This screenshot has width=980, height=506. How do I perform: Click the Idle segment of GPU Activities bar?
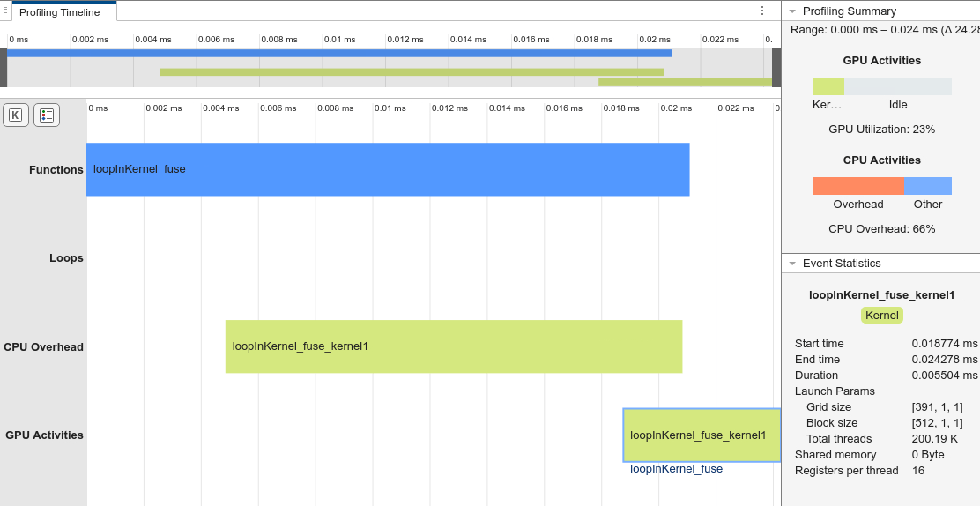tap(897, 86)
